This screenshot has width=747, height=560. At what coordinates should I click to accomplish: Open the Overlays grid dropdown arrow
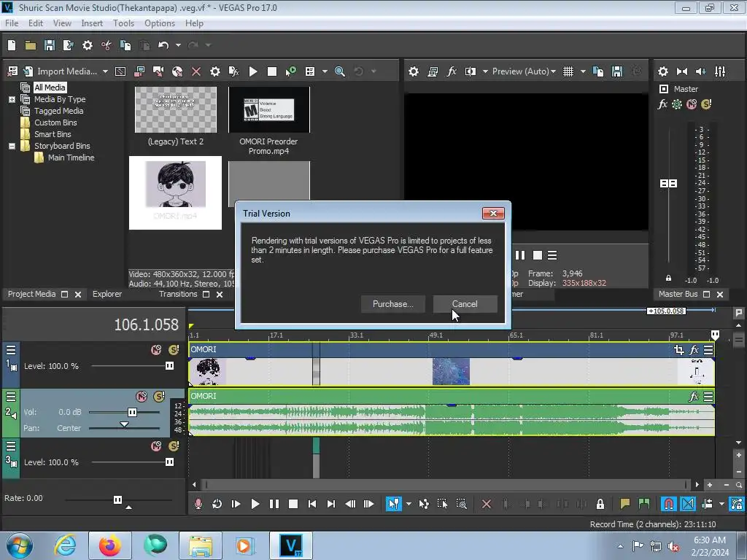tap(583, 71)
